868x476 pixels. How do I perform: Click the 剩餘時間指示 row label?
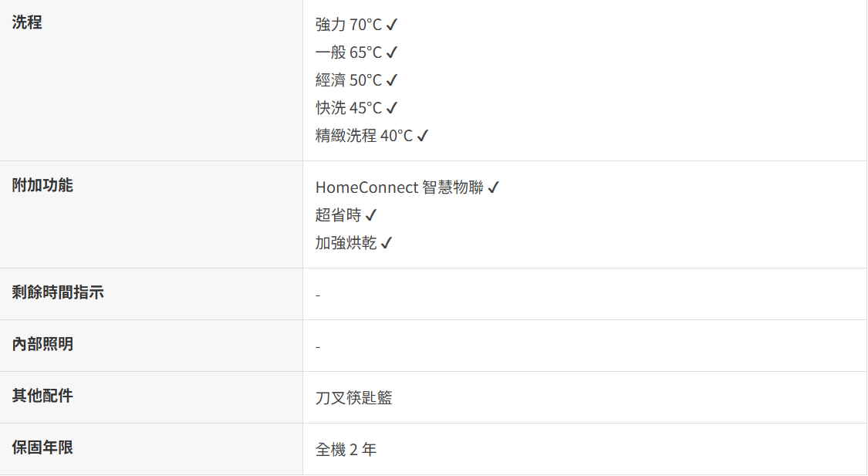click(58, 292)
